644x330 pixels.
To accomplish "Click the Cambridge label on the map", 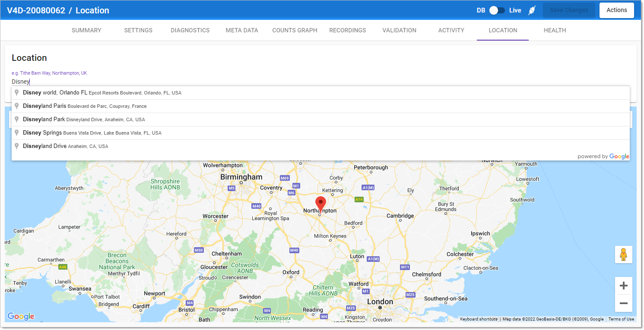I will coord(400,216).
